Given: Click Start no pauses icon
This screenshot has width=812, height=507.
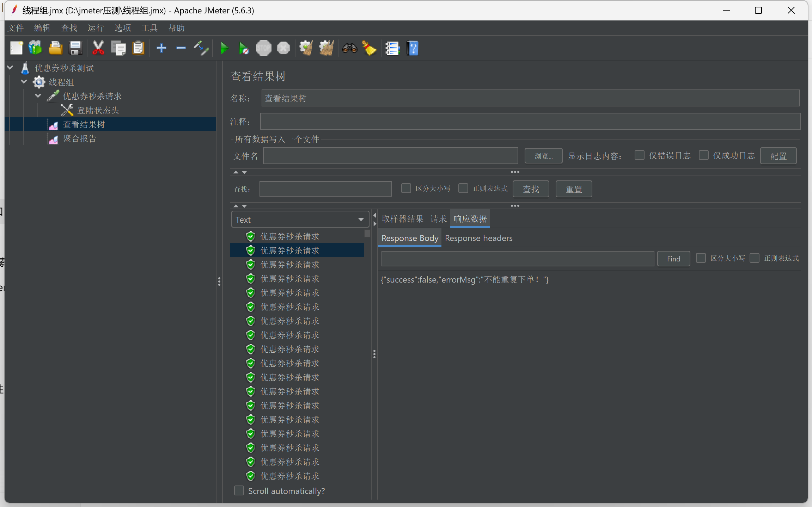Looking at the screenshot, I should pos(244,48).
